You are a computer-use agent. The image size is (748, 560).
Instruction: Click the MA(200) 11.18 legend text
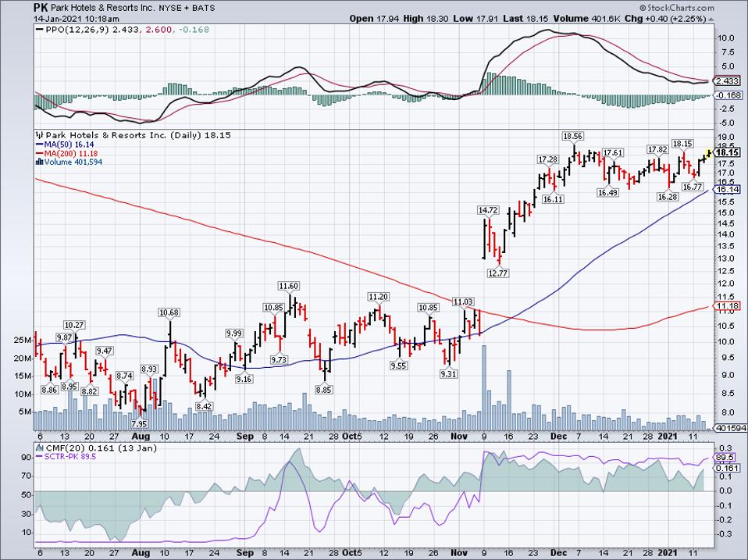(x=71, y=154)
